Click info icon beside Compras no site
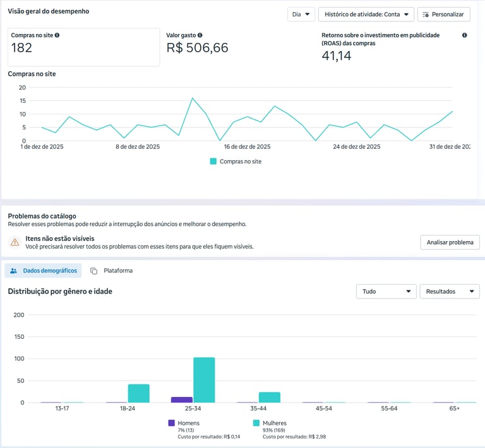The height and width of the screenshot is (448, 485). pyautogui.click(x=57, y=35)
